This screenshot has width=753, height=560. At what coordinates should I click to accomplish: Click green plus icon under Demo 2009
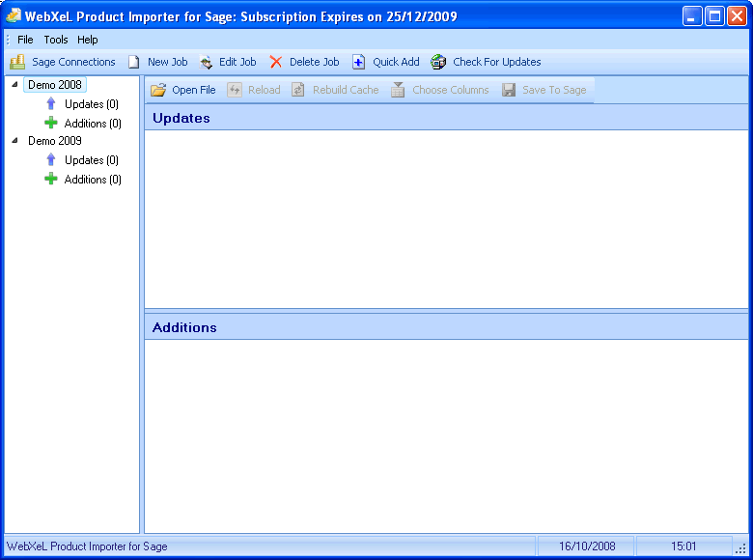coord(51,180)
